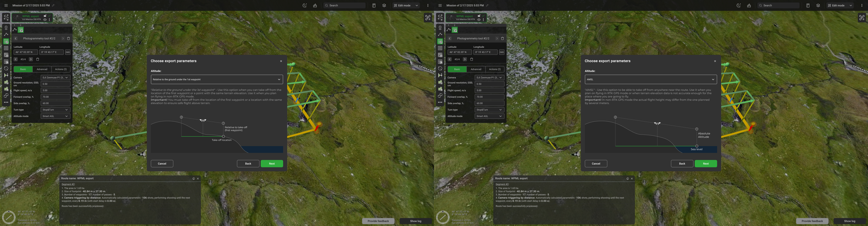Click Flight speed field in right panel
Screen dimensions: 868x226
(x=489, y=90)
